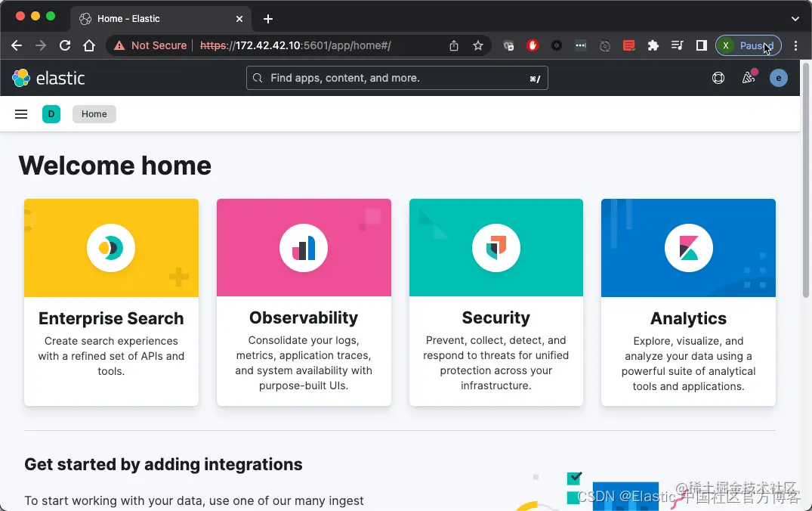Click 'Get started by adding integrations' heading
Viewport: 812px width, 511px height.
(x=163, y=464)
